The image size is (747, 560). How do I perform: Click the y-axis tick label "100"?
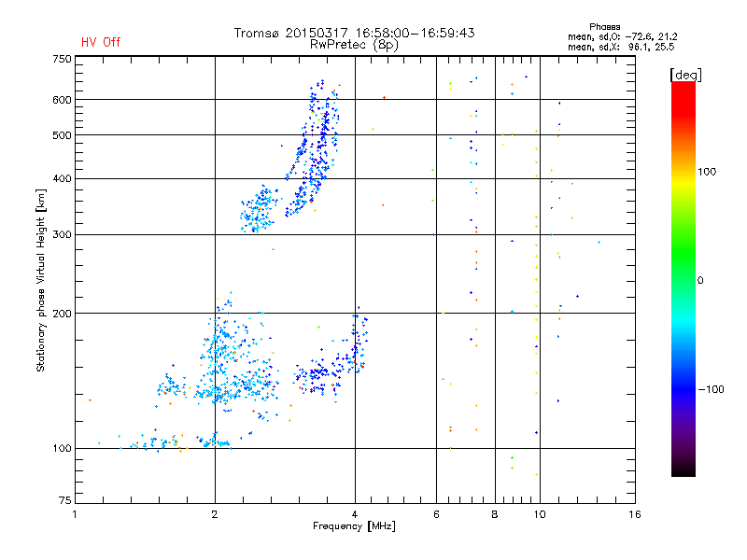point(62,448)
